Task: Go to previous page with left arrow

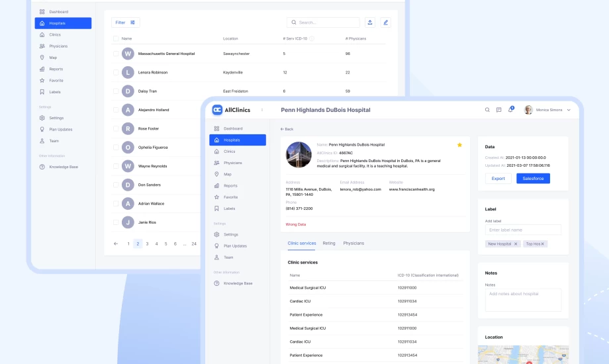Action: pos(116,244)
